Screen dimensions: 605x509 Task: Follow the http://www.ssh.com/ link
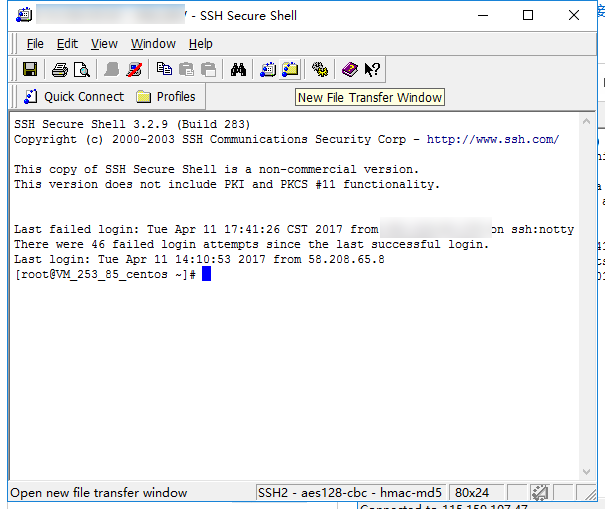(493, 139)
